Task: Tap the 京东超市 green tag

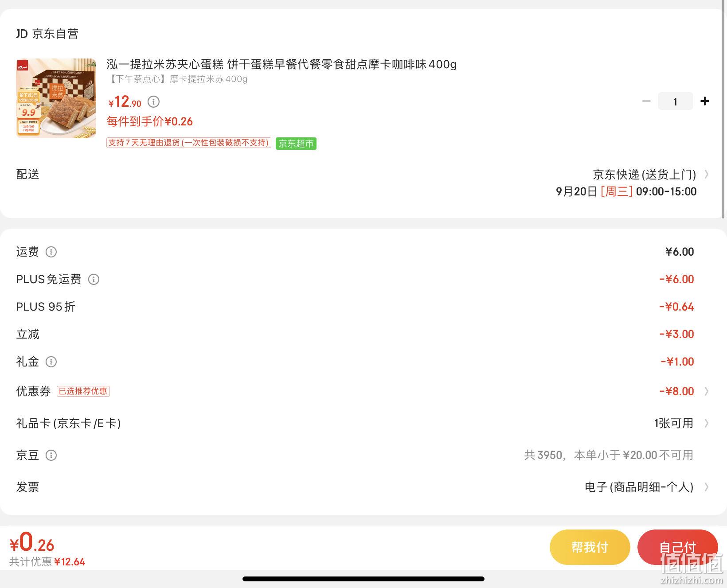Action: pyautogui.click(x=296, y=144)
